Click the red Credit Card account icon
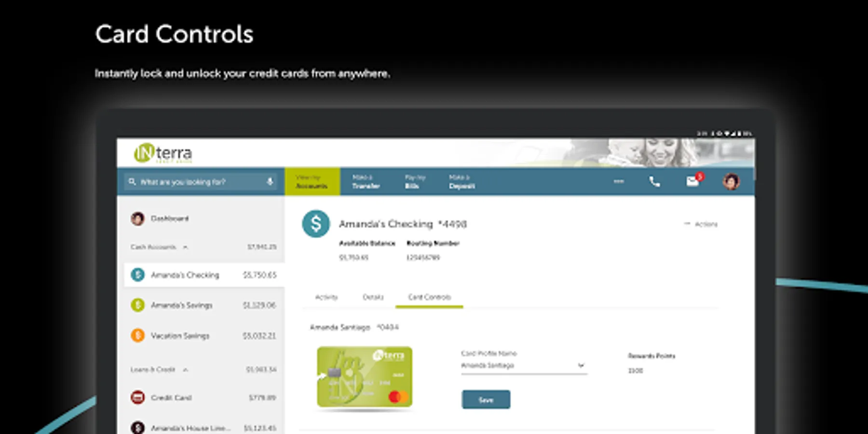Image resolution: width=868 pixels, height=434 pixels. coord(137,397)
